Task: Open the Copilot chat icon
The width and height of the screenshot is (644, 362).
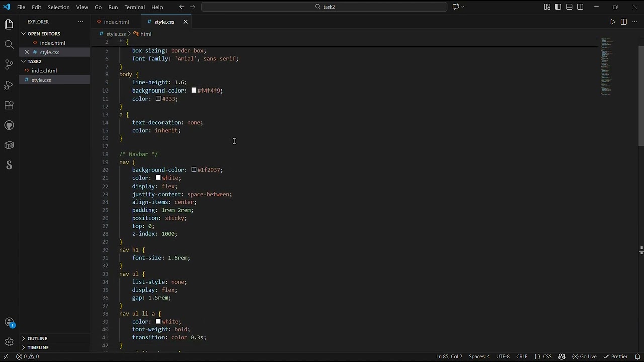Action: (456, 7)
